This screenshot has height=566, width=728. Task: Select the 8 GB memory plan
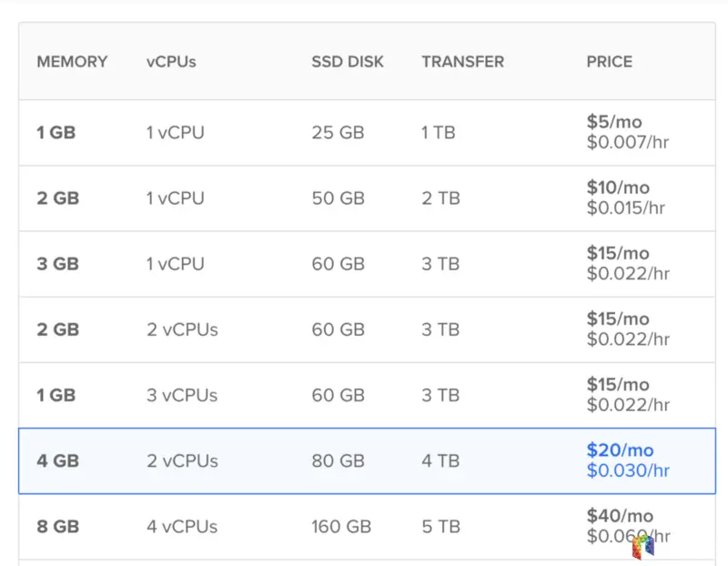(x=57, y=526)
